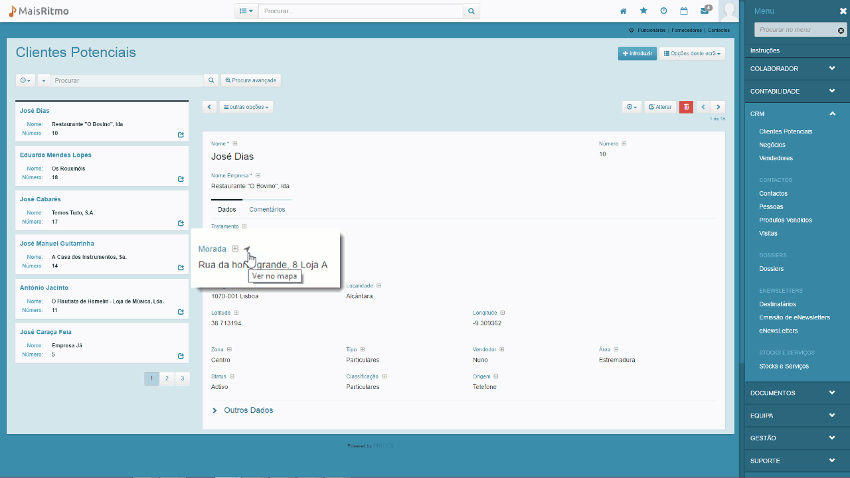Open the Opções deste ecrã dropdown
Viewport: 850px width, 478px height.
tap(692, 53)
